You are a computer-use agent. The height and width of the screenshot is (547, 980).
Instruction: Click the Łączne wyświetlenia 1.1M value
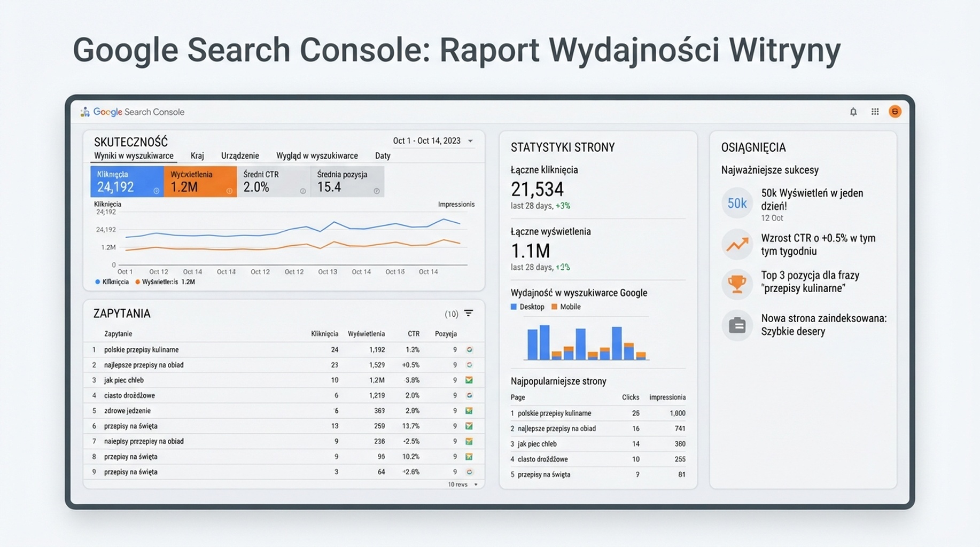click(530, 251)
